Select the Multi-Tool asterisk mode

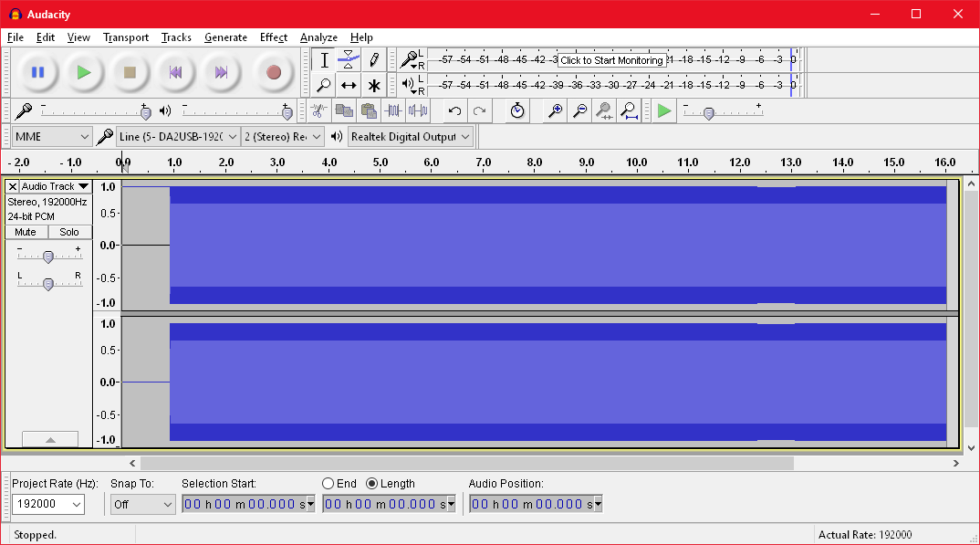pos(374,85)
